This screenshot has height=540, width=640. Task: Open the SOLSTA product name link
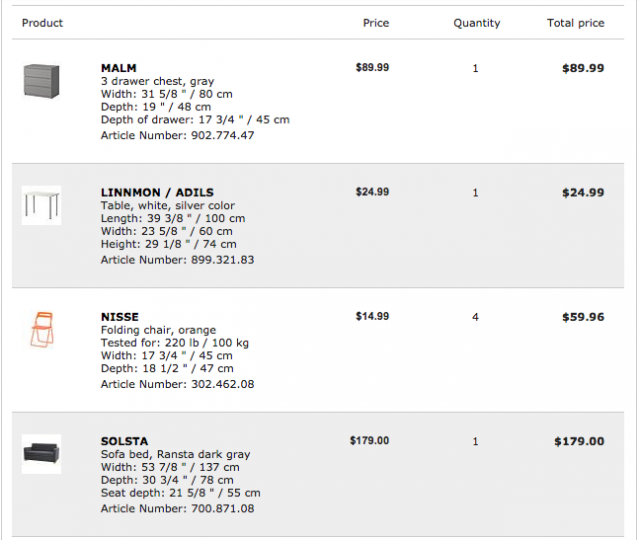[124, 441]
